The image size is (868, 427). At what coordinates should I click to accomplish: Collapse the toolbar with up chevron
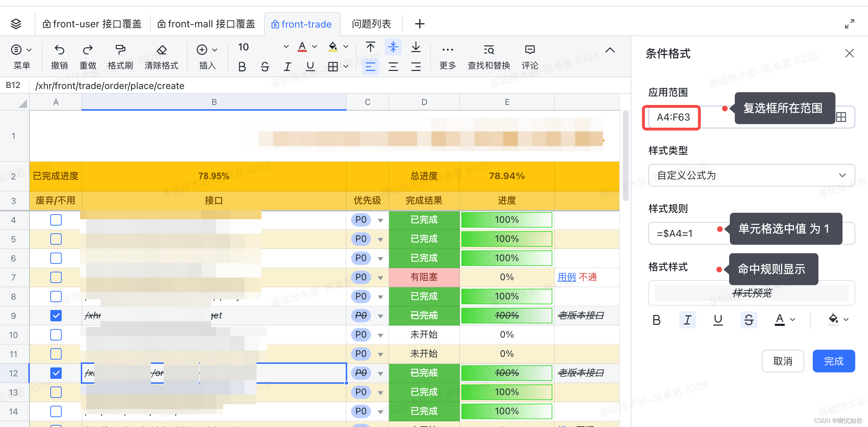click(x=610, y=50)
